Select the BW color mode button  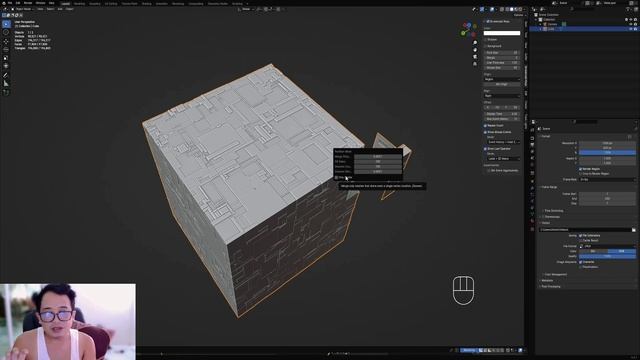tap(593, 251)
